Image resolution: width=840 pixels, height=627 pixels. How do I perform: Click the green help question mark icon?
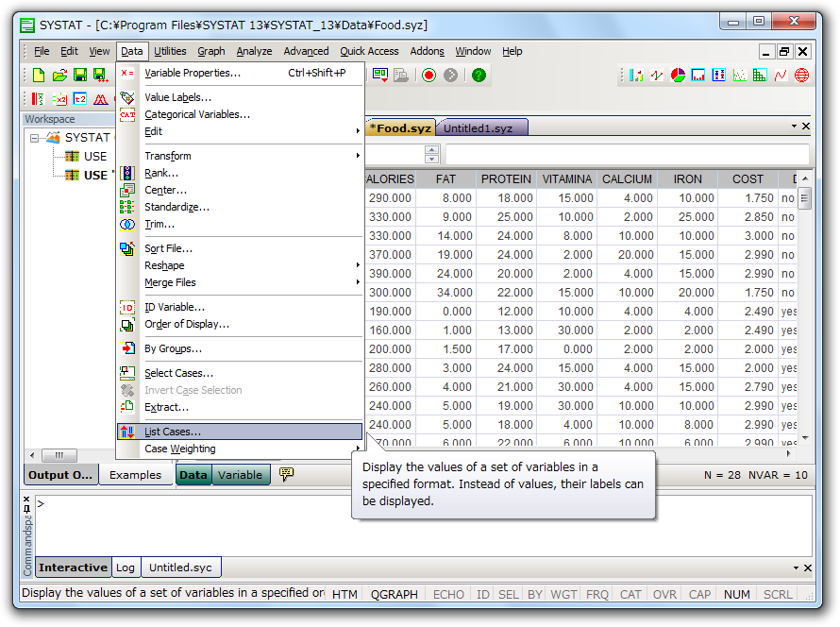479,75
